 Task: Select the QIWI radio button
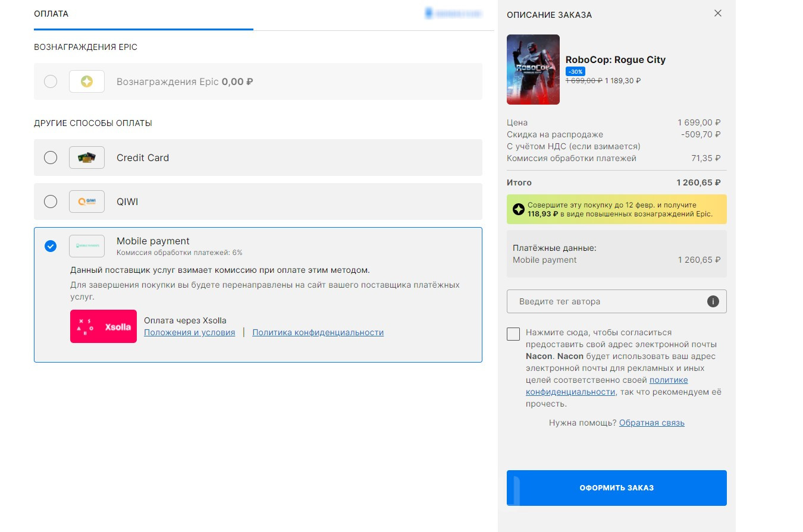51,202
